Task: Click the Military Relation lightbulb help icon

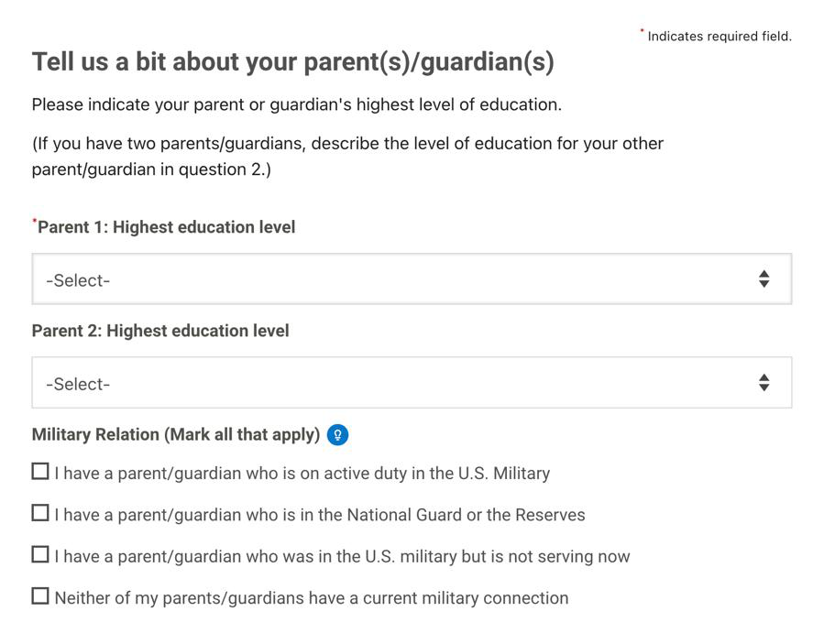Action: coord(337,435)
